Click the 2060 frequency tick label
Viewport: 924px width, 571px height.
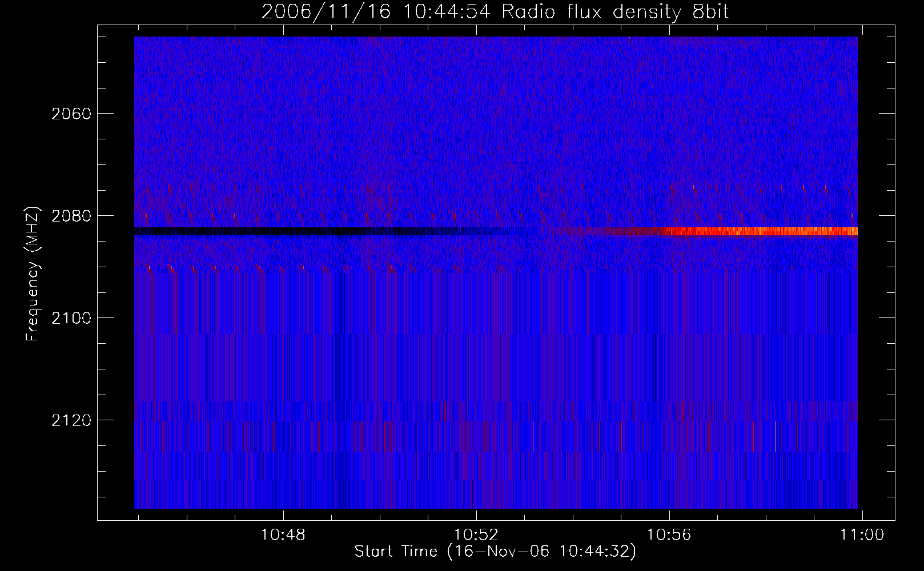(x=71, y=114)
